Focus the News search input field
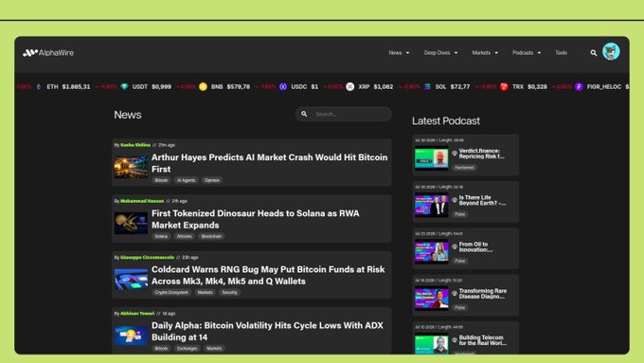 tap(344, 114)
